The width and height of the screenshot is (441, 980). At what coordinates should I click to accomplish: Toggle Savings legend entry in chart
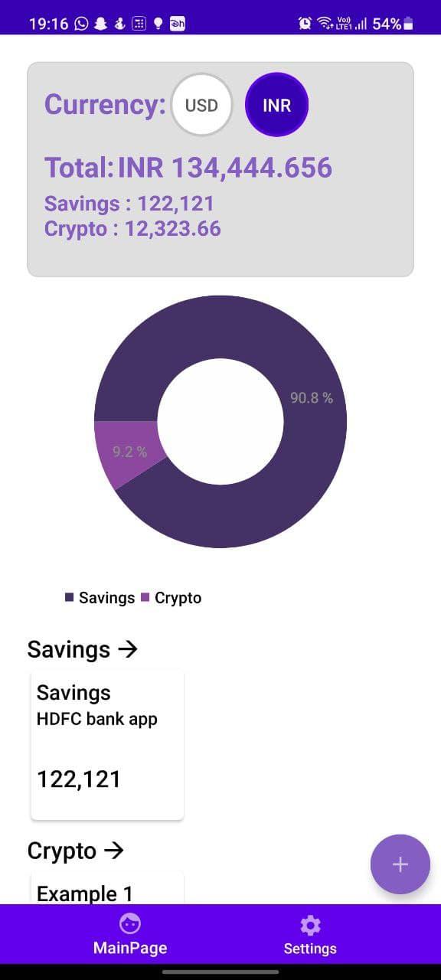click(100, 598)
